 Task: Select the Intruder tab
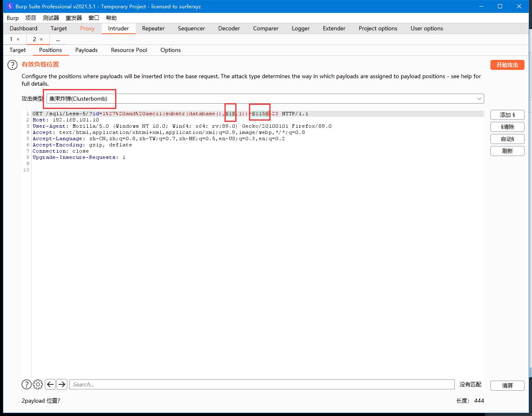(118, 28)
